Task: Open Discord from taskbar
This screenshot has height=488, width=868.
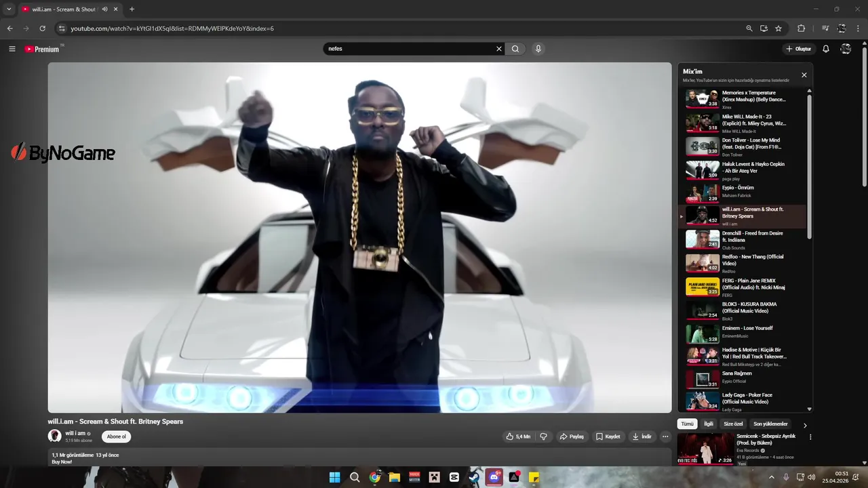Action: coord(494,477)
